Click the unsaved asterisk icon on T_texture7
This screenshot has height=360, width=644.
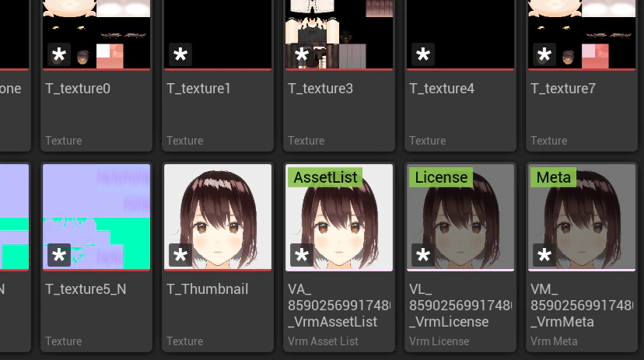tap(544, 54)
